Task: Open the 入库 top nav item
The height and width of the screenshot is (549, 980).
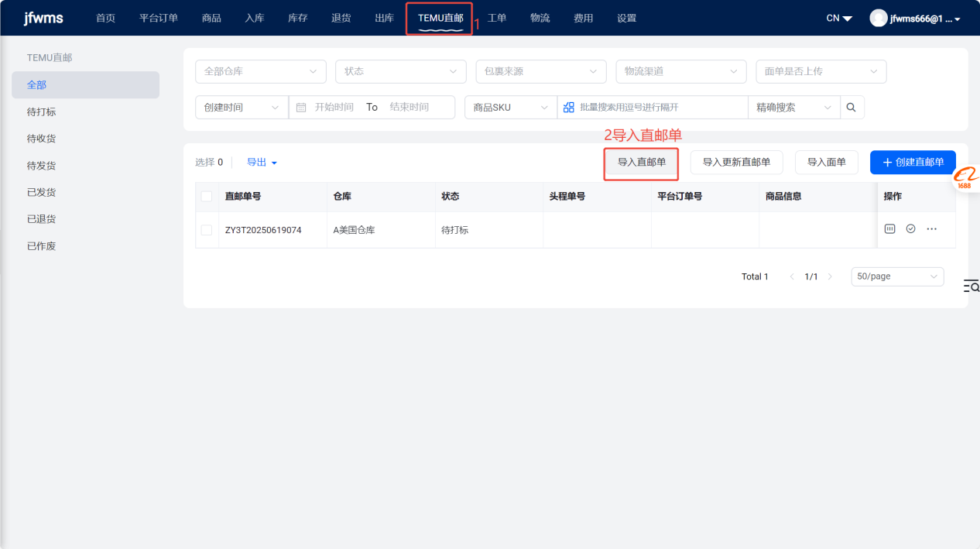Action: (x=255, y=18)
